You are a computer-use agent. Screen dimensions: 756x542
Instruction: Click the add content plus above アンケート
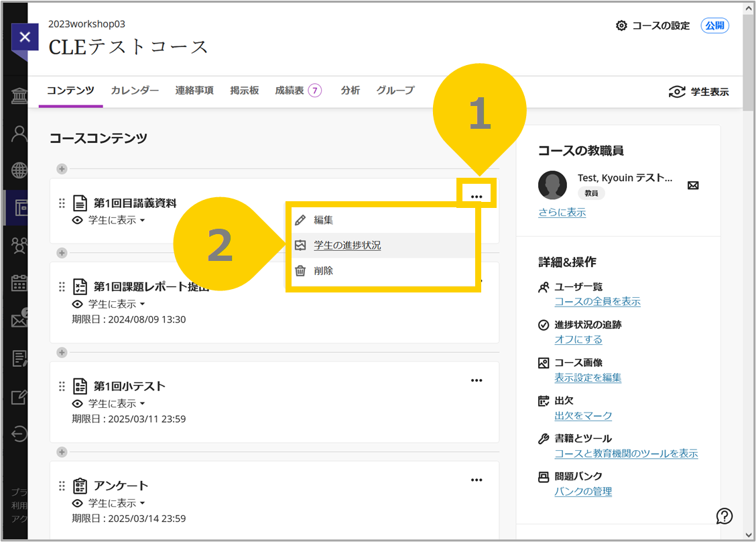click(62, 452)
